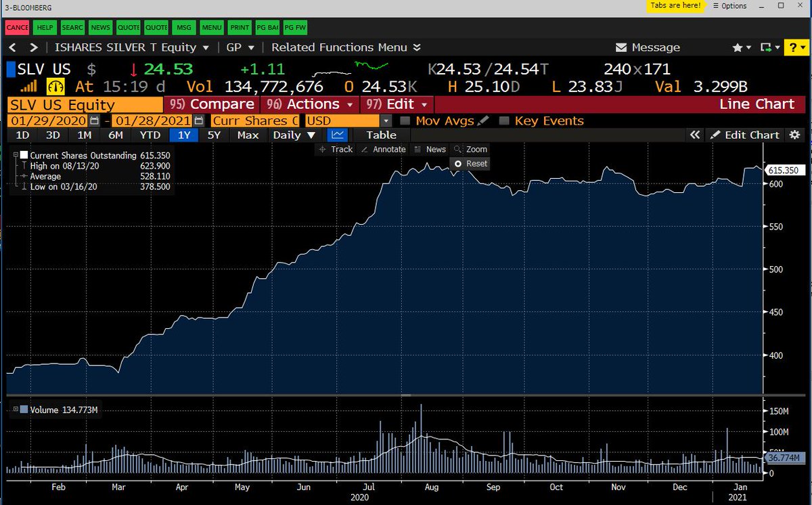Image resolution: width=812 pixels, height=505 pixels.
Task: Select the 1Y range tab
Action: point(183,135)
